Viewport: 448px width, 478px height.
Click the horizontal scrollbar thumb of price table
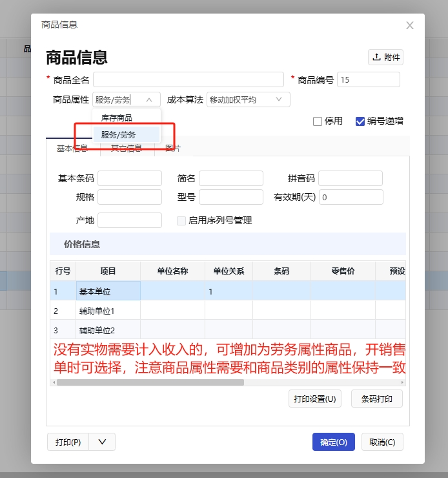coord(150,382)
